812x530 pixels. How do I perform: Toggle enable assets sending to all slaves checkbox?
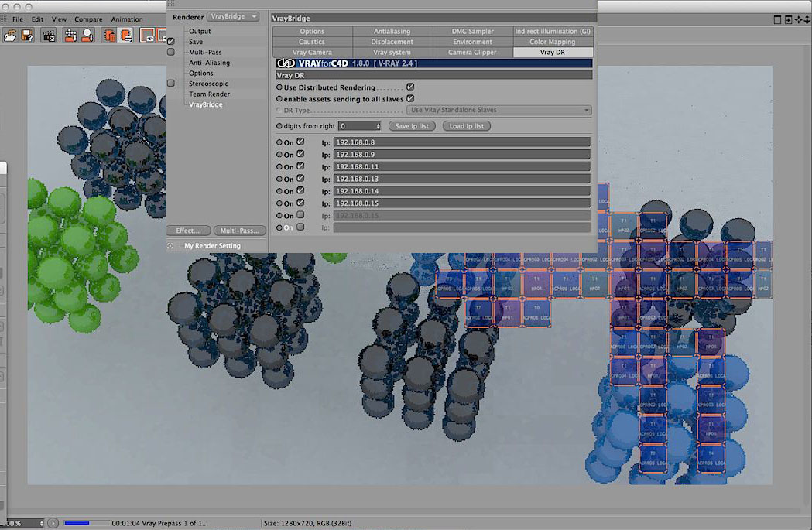[x=410, y=98]
